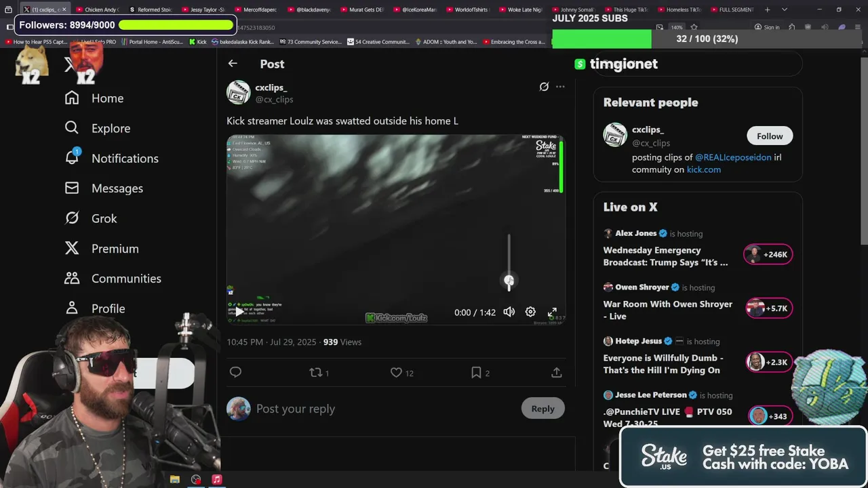Screen dimensions: 868x488
Task: Switch to the Johnny Somali tab
Action: [574, 9]
